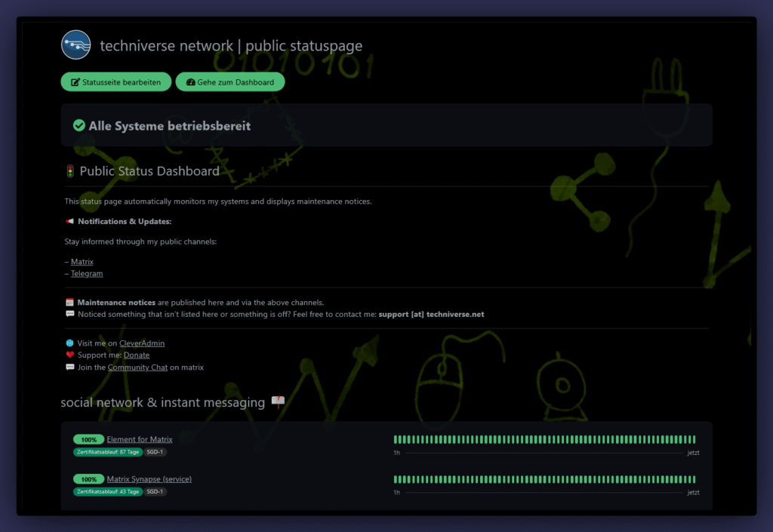Click the techniverse network logo
The image size is (773, 532).
(76, 45)
